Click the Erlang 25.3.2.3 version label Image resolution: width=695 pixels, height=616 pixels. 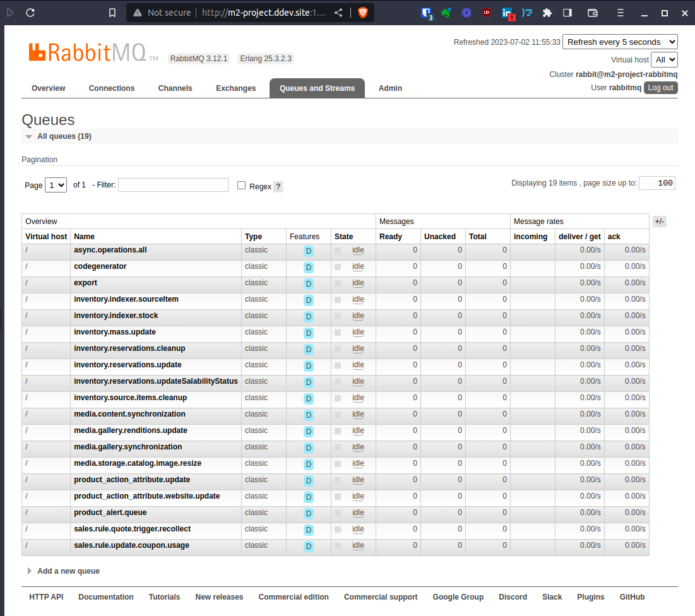266,59
